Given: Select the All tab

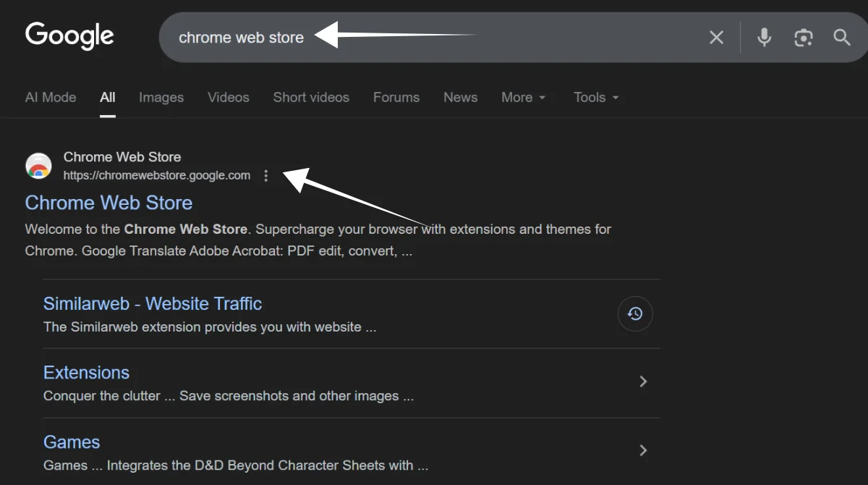Looking at the screenshot, I should (108, 98).
